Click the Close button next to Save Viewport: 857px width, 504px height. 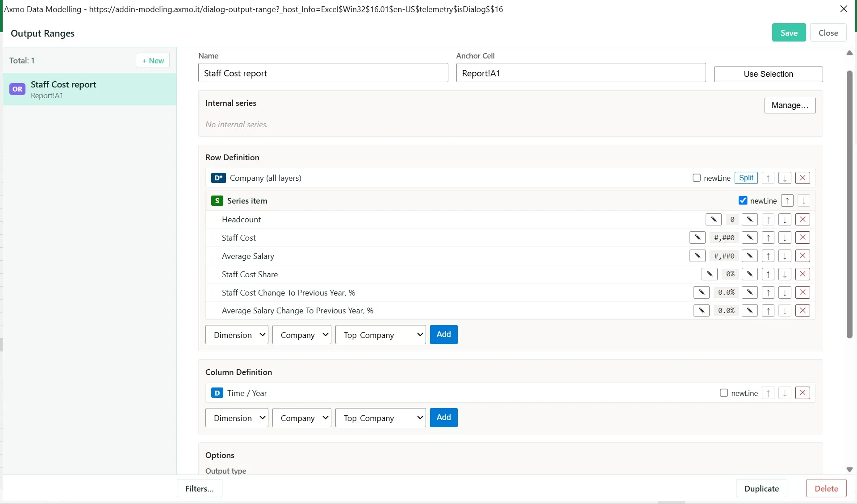pos(828,33)
